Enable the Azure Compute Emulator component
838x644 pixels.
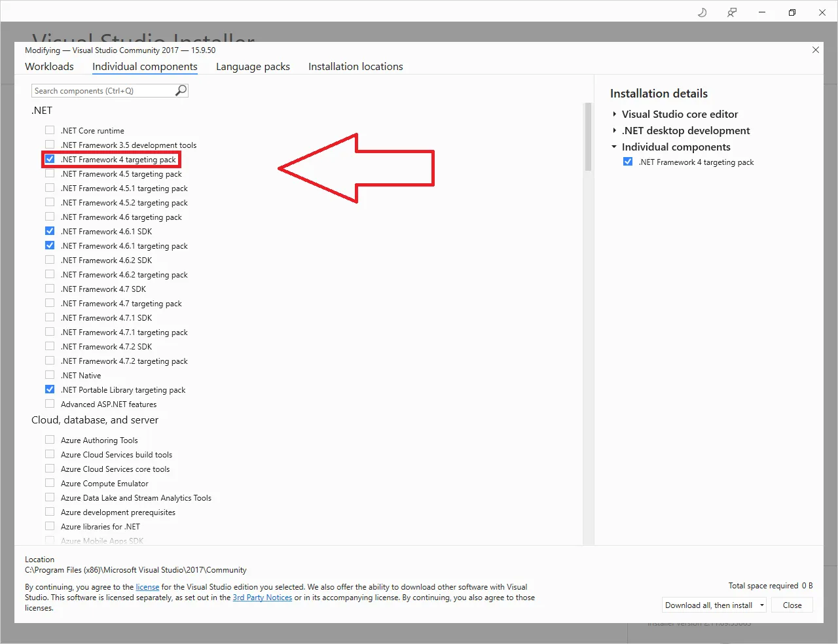[x=50, y=483]
